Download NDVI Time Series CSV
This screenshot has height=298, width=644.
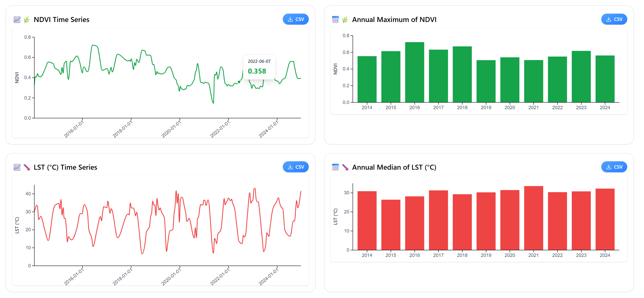pyautogui.click(x=295, y=19)
